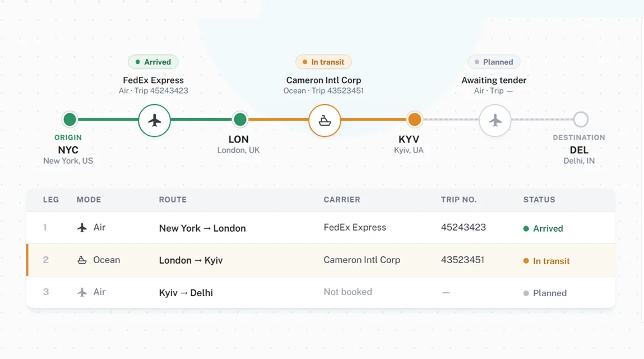Click the Kyiv, UA city label
Screen dimensions: 644x359
click(409, 150)
